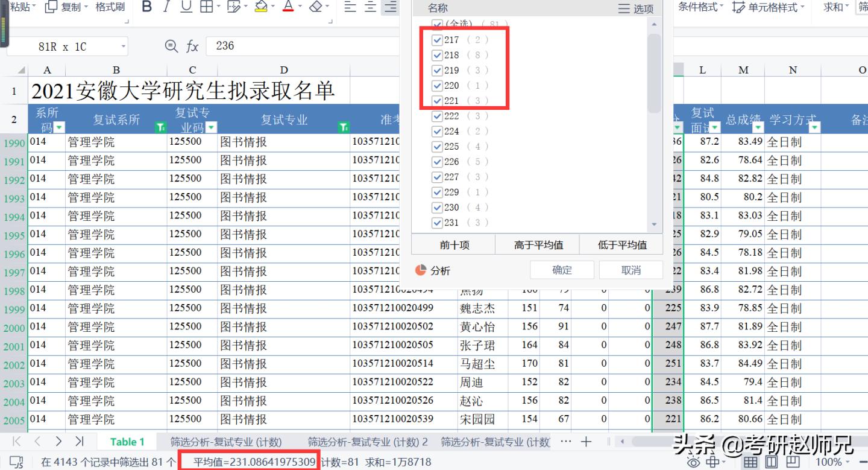The image size is (868, 470).
Task: Apply the yellow fill color bucket
Action: (260, 7)
